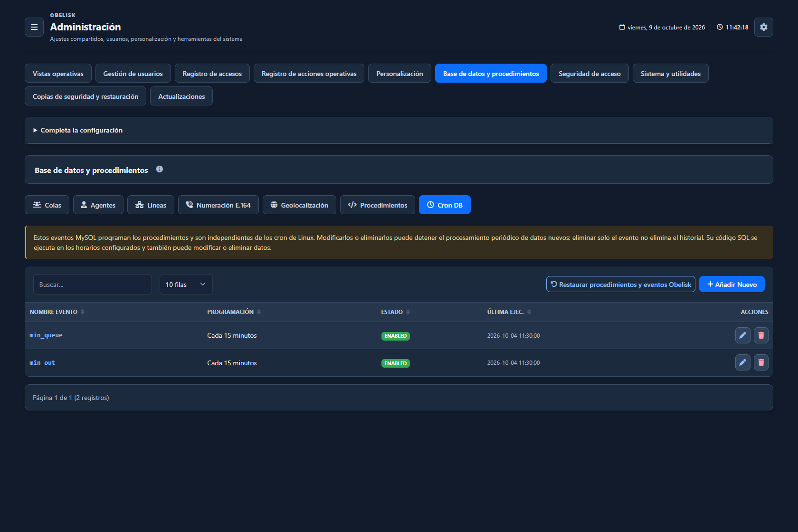Click the min_out event name
Screen dimensions: 798x532
[x=42, y=363]
